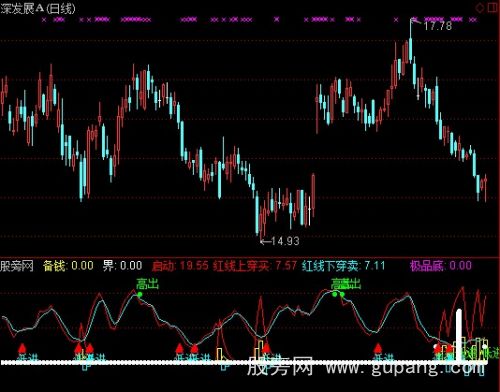Select the 红线下穿卖: 7.11 value
Image resolution: width=500 pixels, height=392 pixels.
pos(343,266)
